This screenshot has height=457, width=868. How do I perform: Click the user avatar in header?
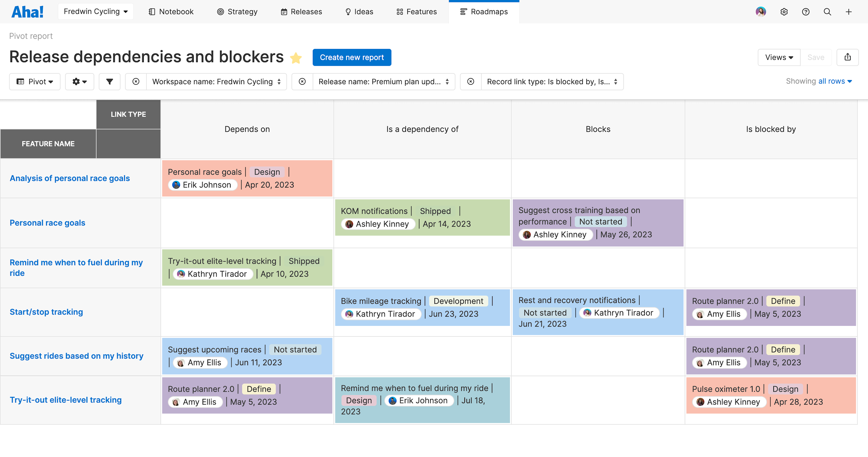coord(760,12)
